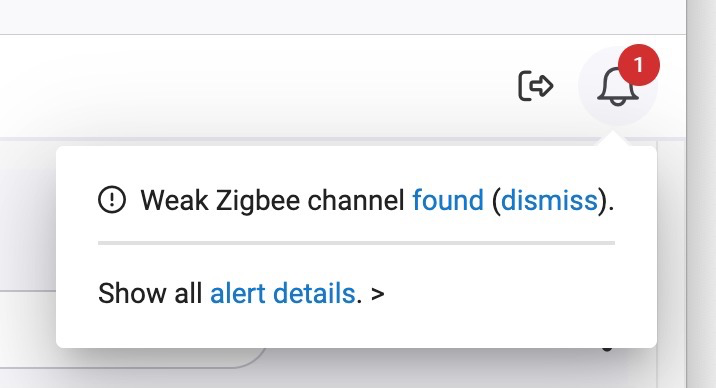The image size is (716, 388).
Task: Log out using the exit arrow button
Action: [x=536, y=85]
